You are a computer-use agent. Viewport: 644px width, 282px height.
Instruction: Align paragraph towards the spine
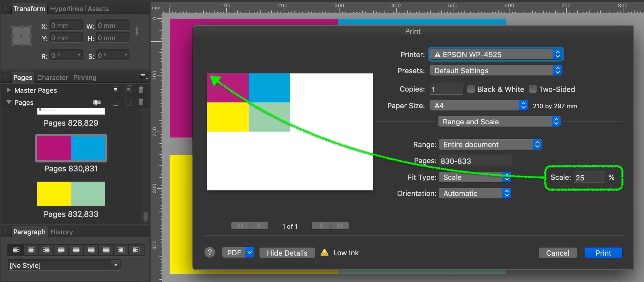pyautogui.click(x=121, y=250)
